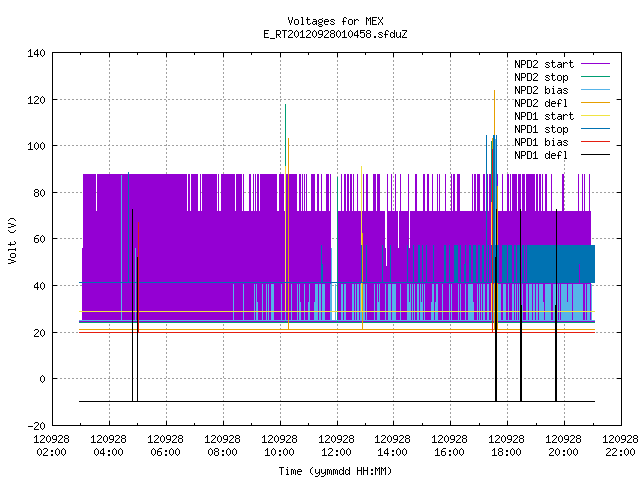The width and height of the screenshot is (640, 480).
Task: Click the x-axis tick 120928 20:00
Action: 564,446
